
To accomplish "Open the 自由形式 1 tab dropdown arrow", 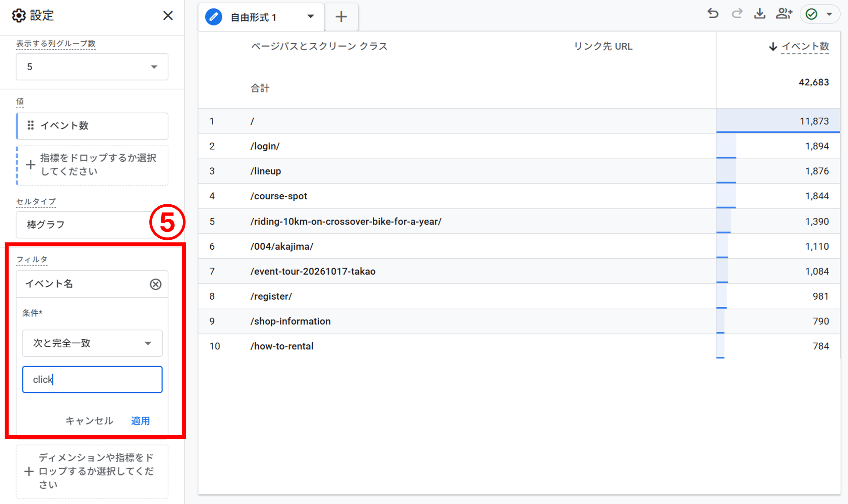I will tap(310, 16).
